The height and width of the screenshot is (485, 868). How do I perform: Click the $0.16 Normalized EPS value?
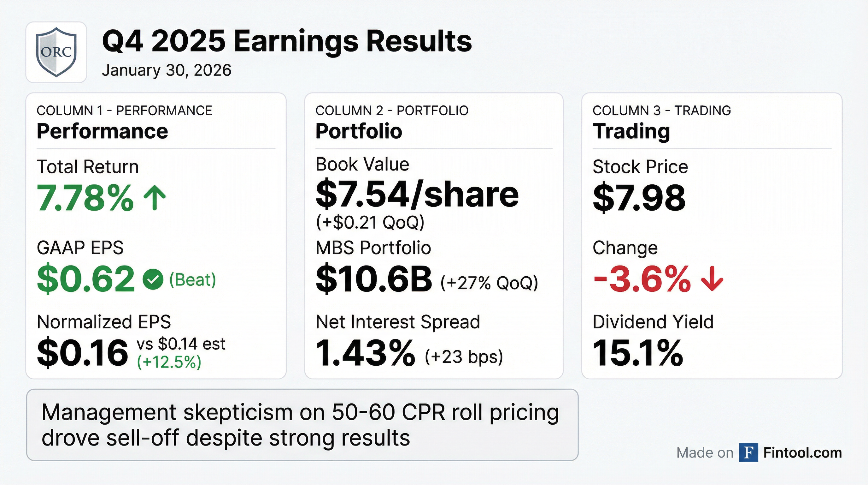pyautogui.click(x=83, y=353)
